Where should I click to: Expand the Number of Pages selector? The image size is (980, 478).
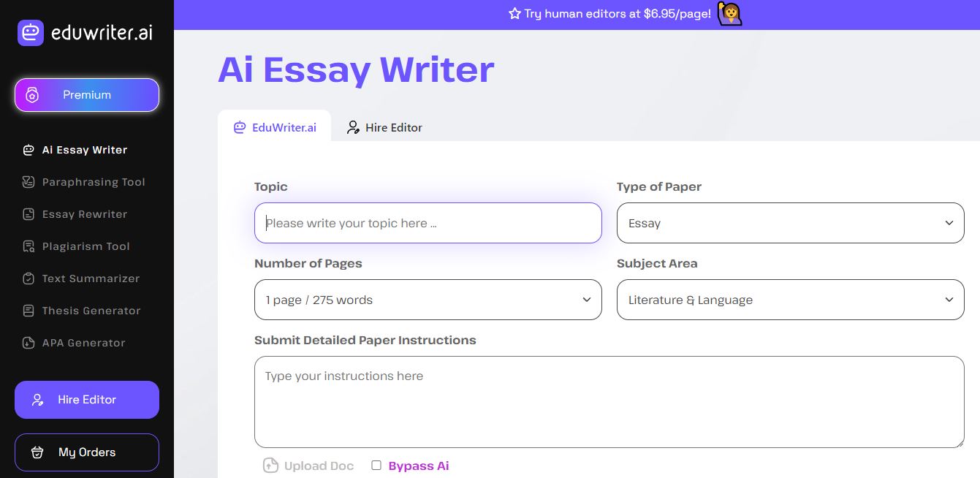coord(428,300)
